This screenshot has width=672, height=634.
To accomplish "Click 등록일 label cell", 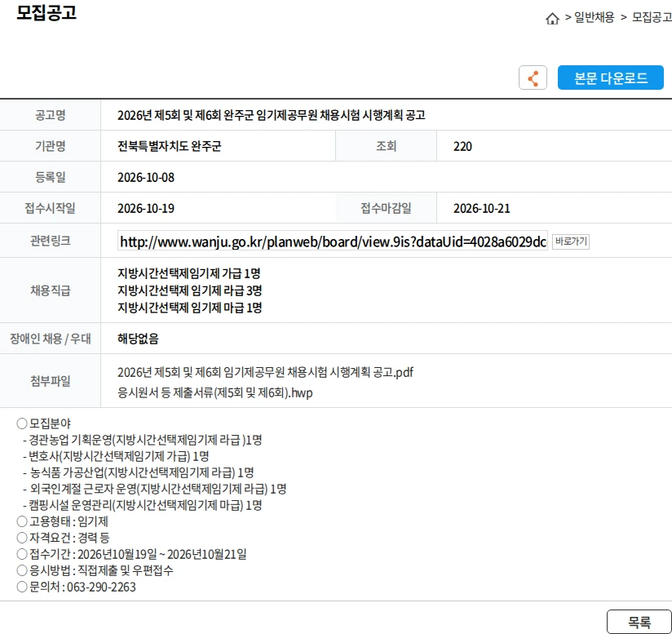I will (x=50, y=176).
